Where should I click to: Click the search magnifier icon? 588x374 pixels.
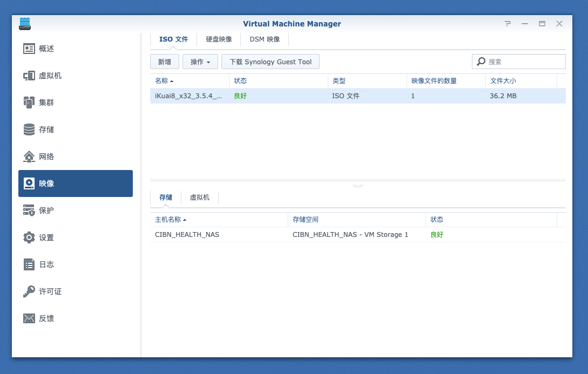tap(481, 62)
